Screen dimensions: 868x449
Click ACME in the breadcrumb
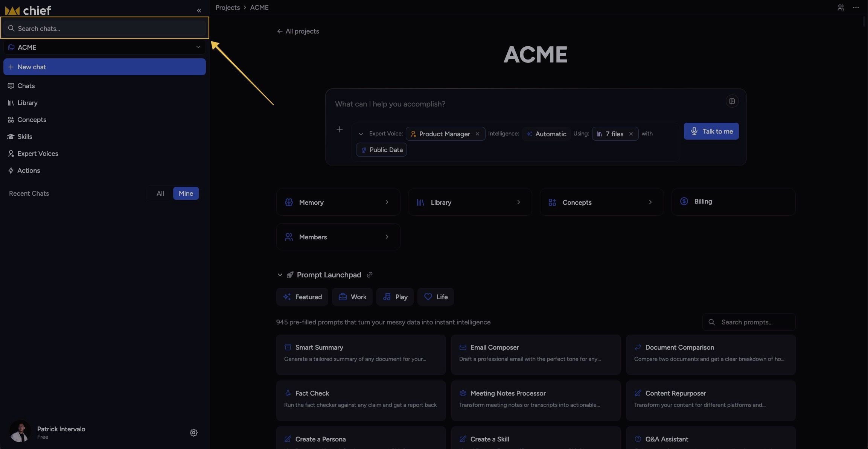pos(259,8)
